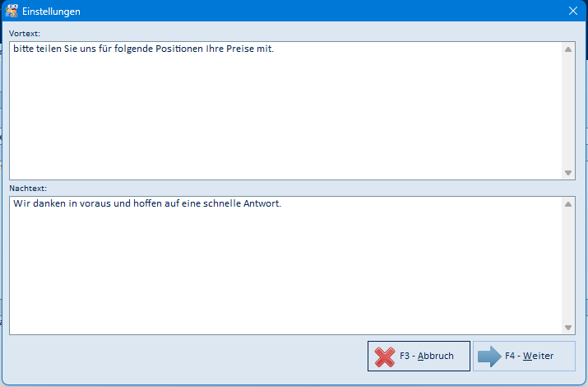Click the Nachtext scrollbar up arrow
Viewport: 588px width, 387px height.
tap(568, 204)
